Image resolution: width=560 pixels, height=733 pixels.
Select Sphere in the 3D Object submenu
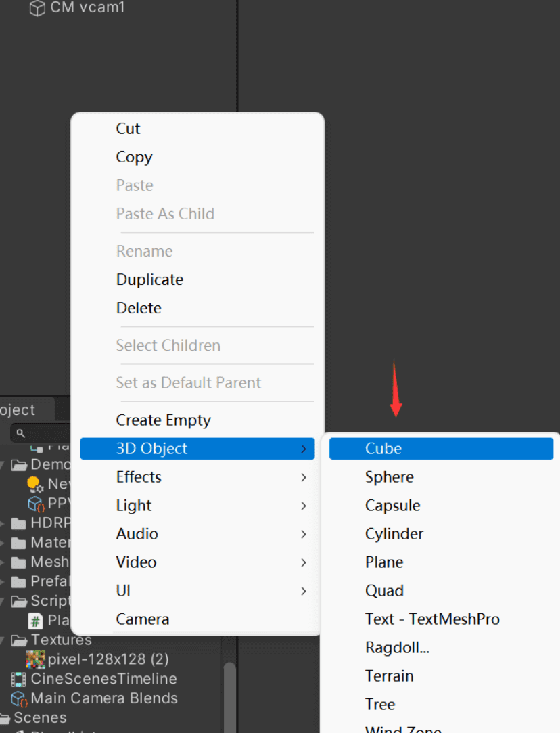(389, 477)
